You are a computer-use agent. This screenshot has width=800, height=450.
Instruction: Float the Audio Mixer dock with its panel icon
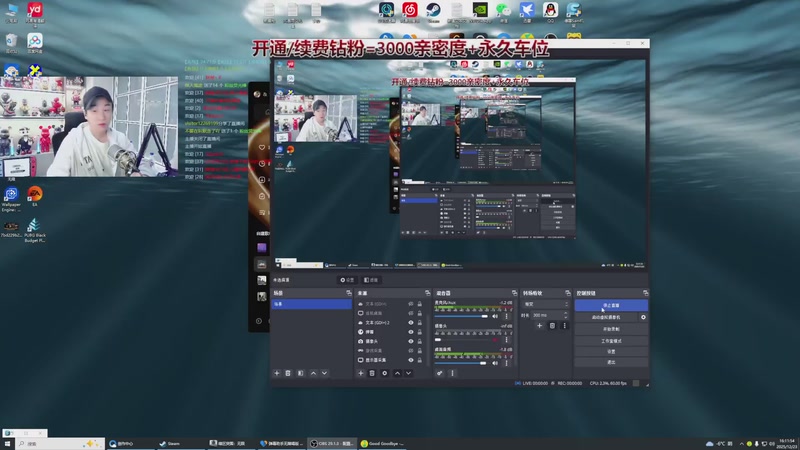[x=514, y=293]
